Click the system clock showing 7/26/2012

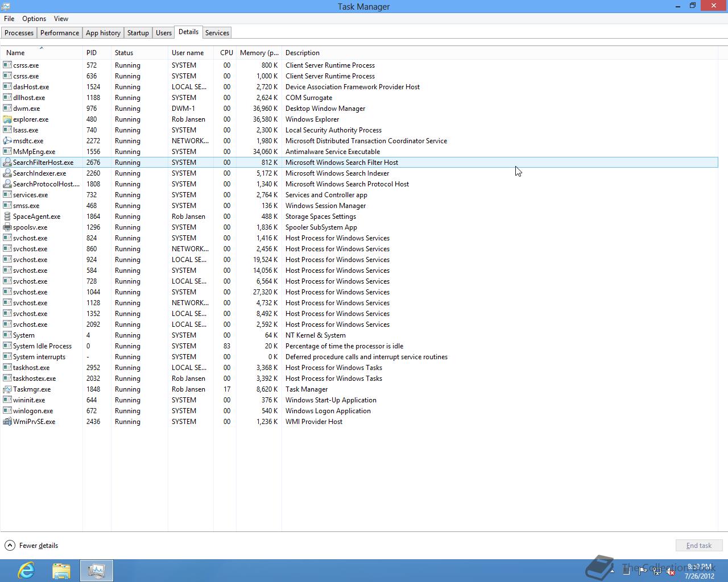tap(700, 571)
